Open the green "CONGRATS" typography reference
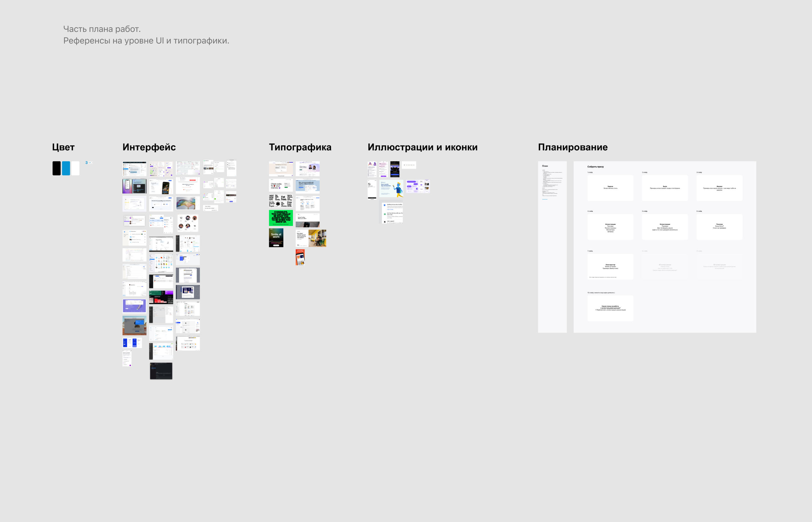 tap(281, 218)
